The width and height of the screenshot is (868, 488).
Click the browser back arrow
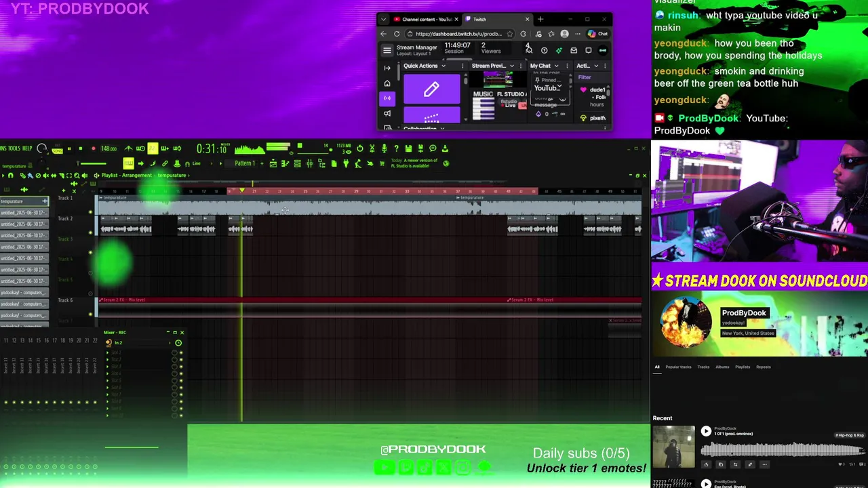(x=383, y=34)
